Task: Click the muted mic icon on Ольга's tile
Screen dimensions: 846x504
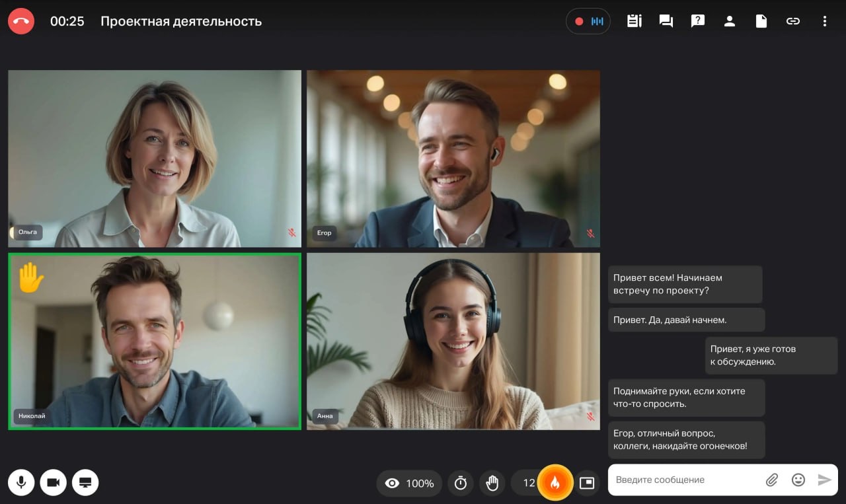Action: pos(292,233)
